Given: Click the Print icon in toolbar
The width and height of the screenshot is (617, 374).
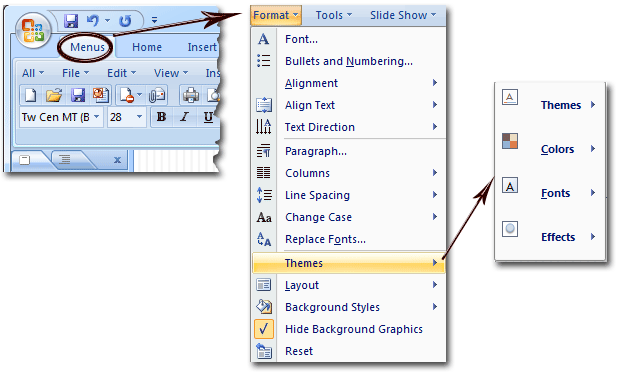Looking at the screenshot, I should (x=191, y=95).
